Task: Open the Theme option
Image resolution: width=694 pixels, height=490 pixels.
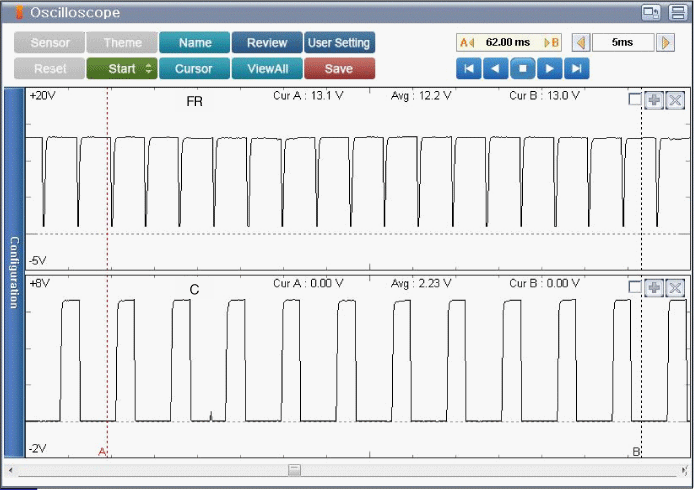Action: pyautogui.click(x=122, y=42)
